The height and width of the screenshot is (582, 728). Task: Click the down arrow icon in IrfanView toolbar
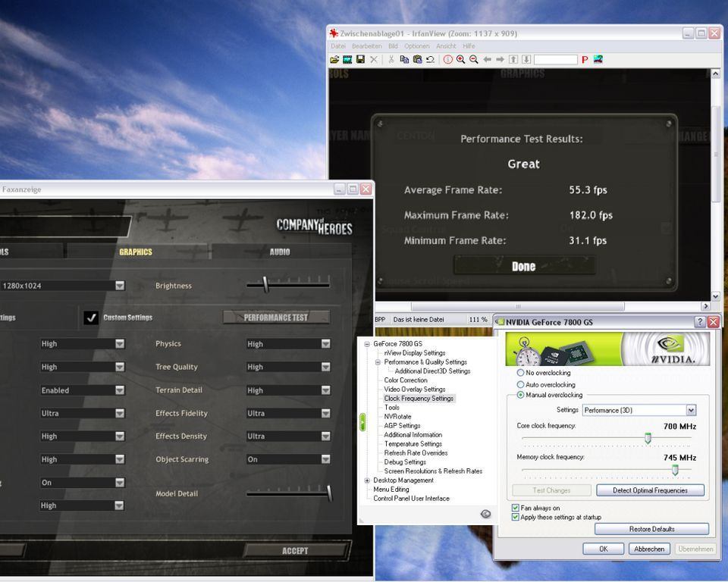pyautogui.click(x=526, y=59)
